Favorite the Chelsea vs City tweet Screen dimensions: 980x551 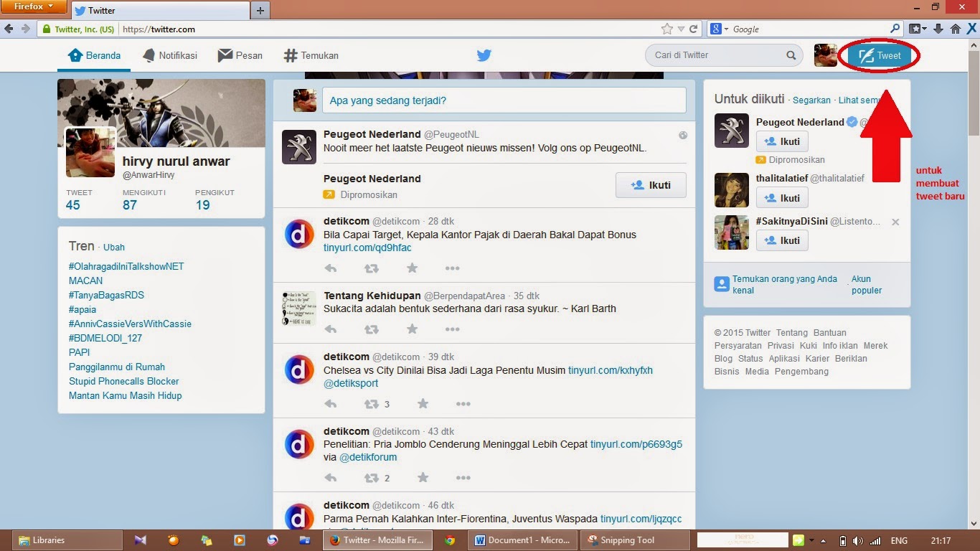(x=423, y=405)
